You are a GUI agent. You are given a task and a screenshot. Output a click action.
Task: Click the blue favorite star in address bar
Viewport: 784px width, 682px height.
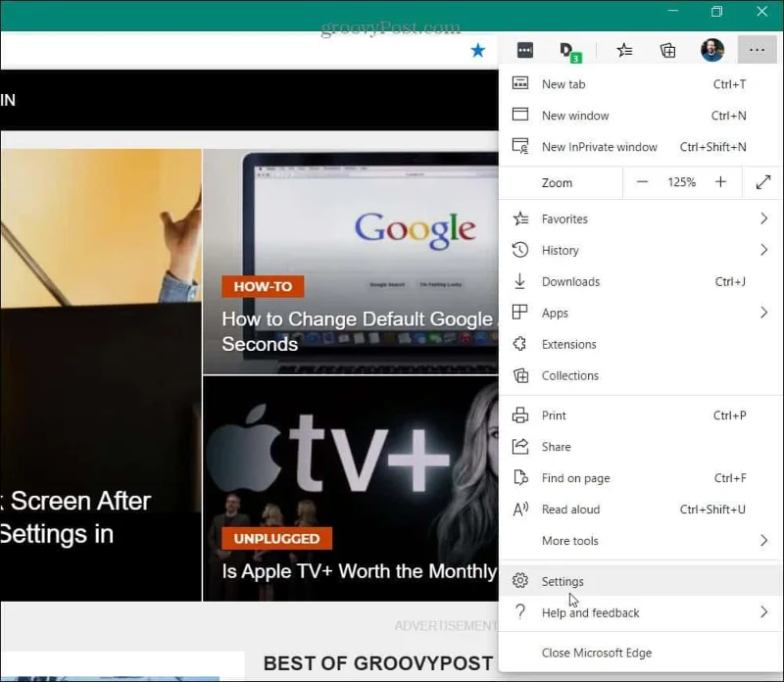coord(478,50)
